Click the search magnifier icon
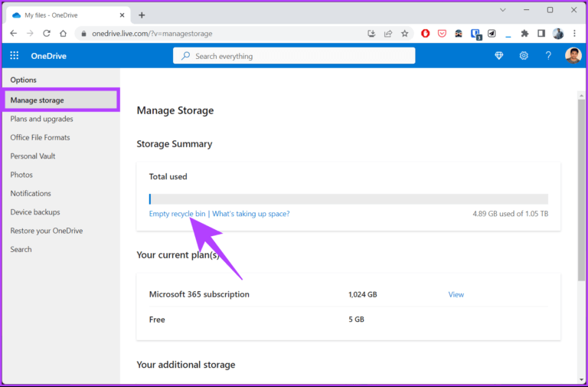588x387 pixels. (x=185, y=56)
